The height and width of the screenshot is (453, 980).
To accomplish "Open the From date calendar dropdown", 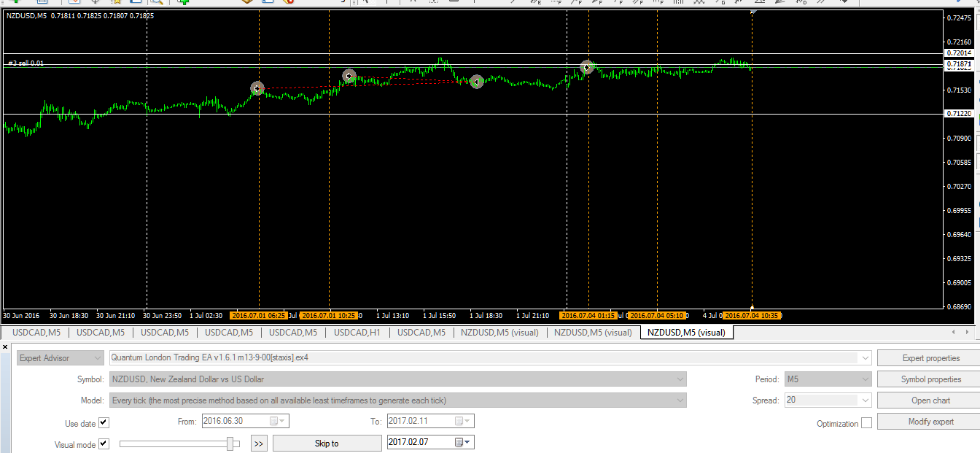I will pos(277,421).
